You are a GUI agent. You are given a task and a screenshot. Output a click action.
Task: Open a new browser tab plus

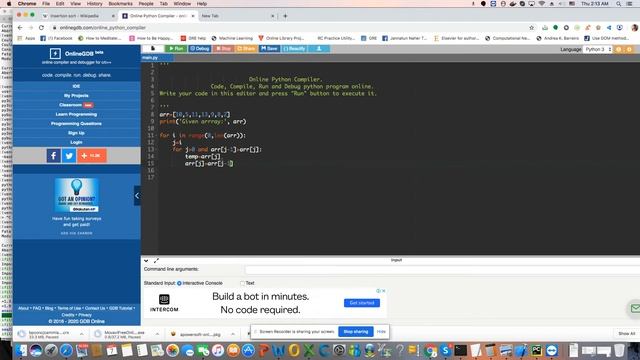[285, 16]
